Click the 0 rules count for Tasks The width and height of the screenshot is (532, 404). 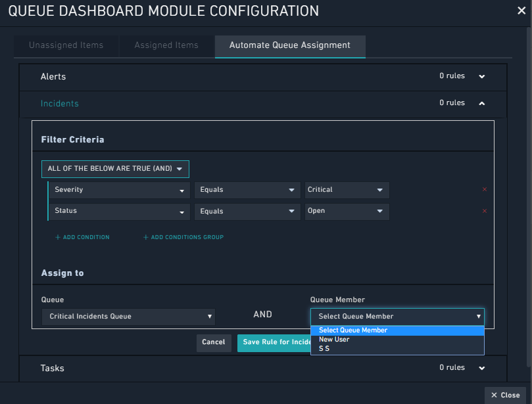tap(452, 367)
